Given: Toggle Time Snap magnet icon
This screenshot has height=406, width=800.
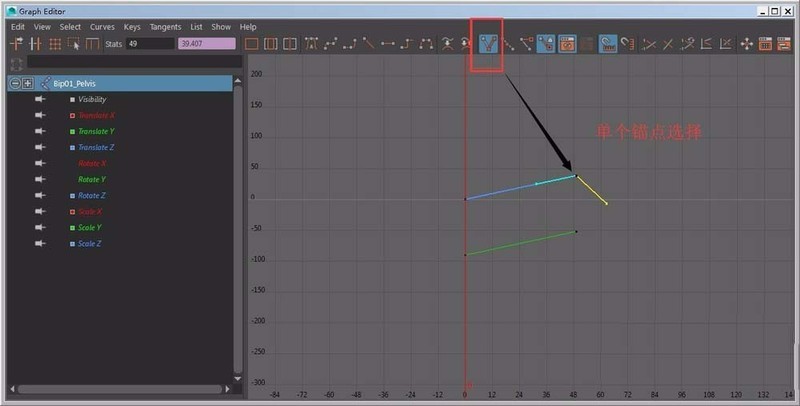Looking at the screenshot, I should click(608, 44).
